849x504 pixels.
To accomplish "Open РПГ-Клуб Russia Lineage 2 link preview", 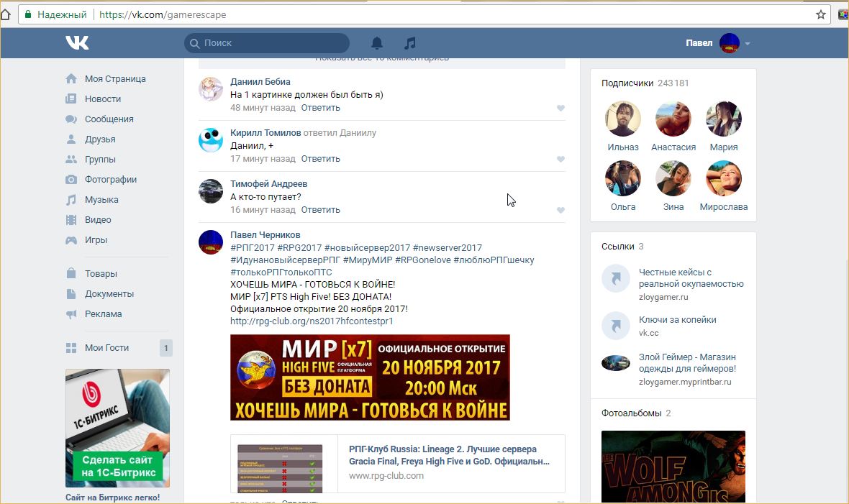I will [x=397, y=464].
